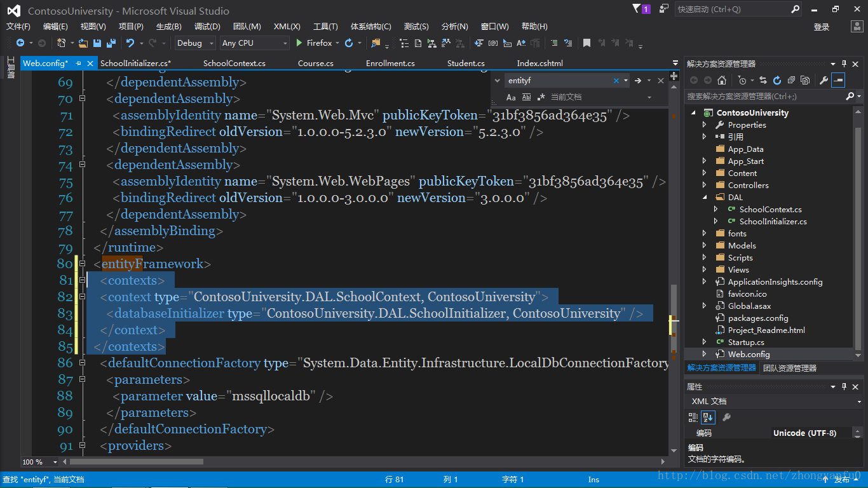
Task: Click the Preview Selected Items icon
Action: 838,80
